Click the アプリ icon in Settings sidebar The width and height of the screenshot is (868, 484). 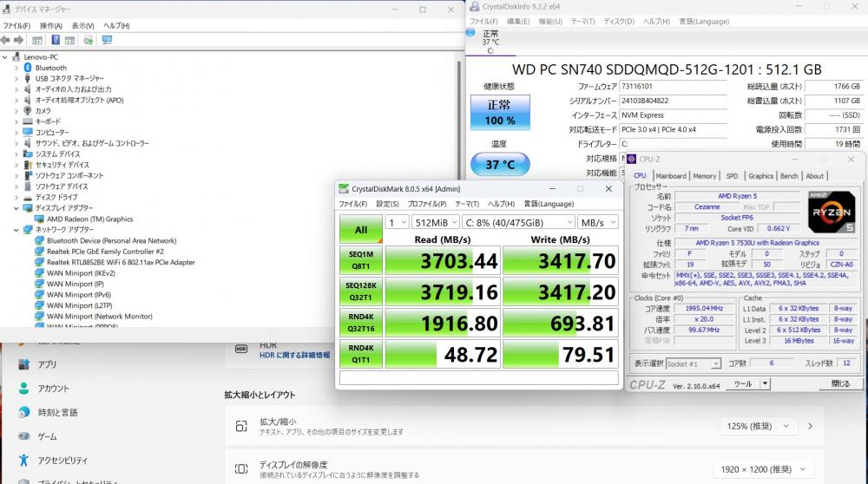click(x=23, y=364)
